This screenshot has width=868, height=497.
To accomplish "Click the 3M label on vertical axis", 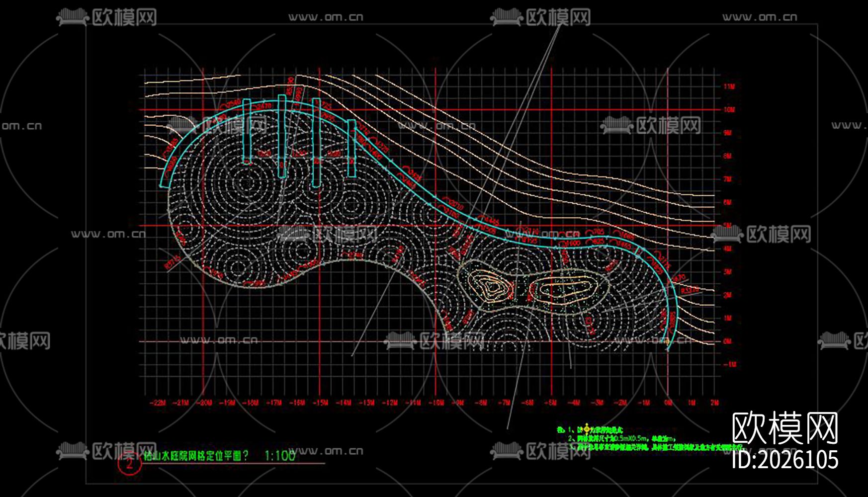I will 728,272.
